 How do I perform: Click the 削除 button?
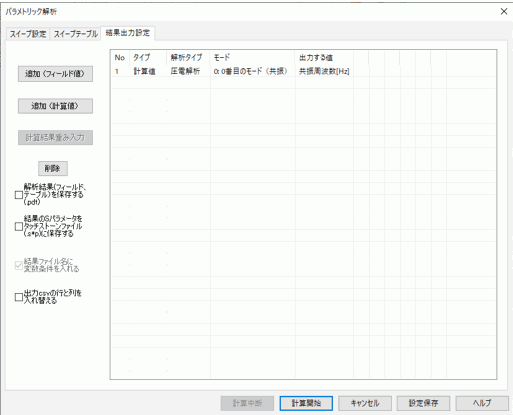click(53, 169)
